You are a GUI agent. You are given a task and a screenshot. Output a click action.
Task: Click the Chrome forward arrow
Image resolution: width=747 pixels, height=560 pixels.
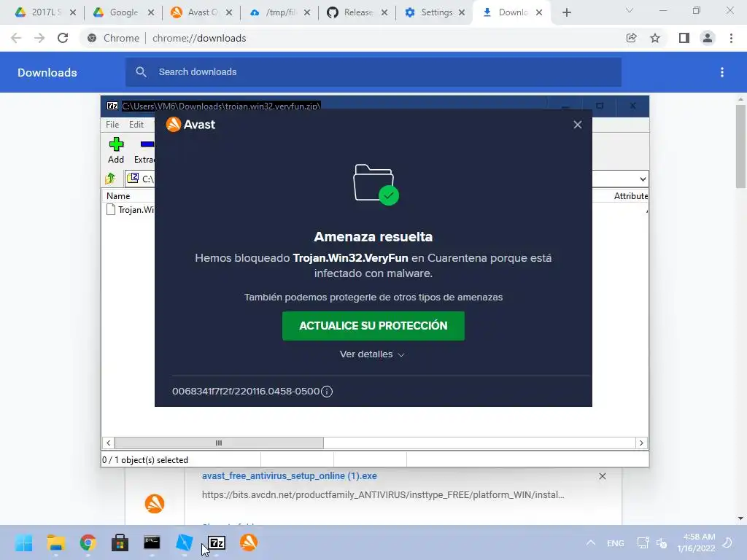(x=39, y=38)
